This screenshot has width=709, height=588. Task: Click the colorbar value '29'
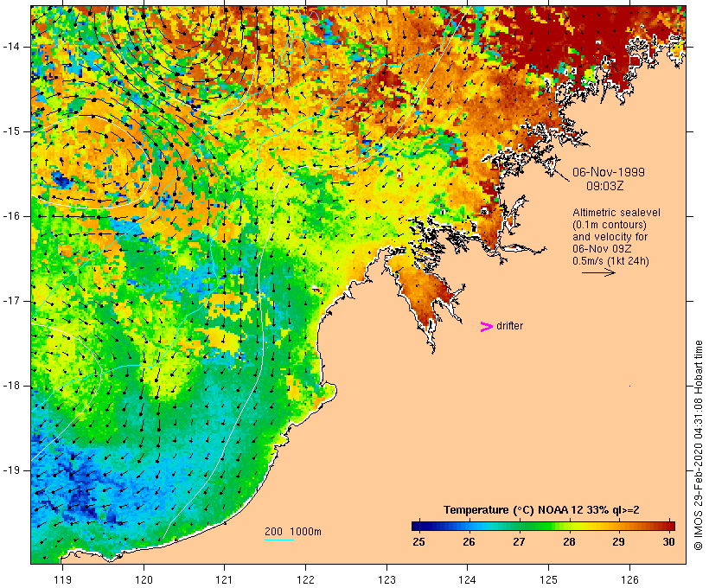click(618, 541)
